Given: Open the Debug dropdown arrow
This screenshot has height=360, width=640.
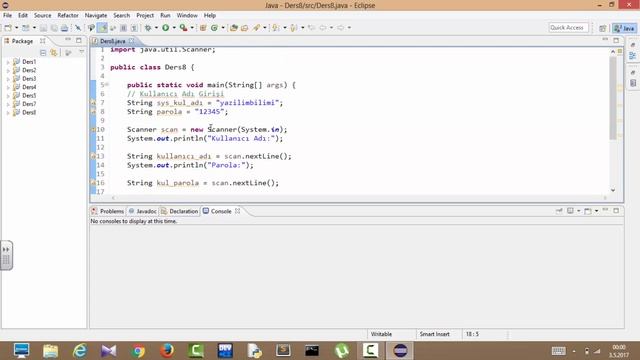Looking at the screenshot, I should coord(156,28).
